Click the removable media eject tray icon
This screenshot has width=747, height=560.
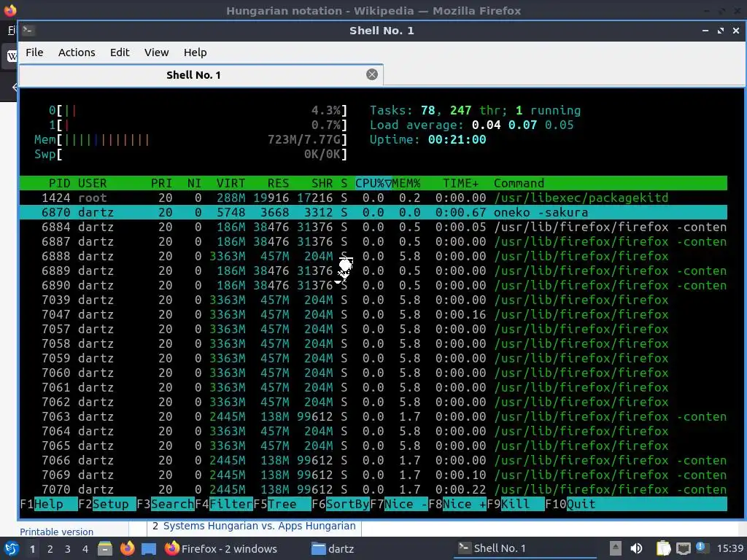616,548
